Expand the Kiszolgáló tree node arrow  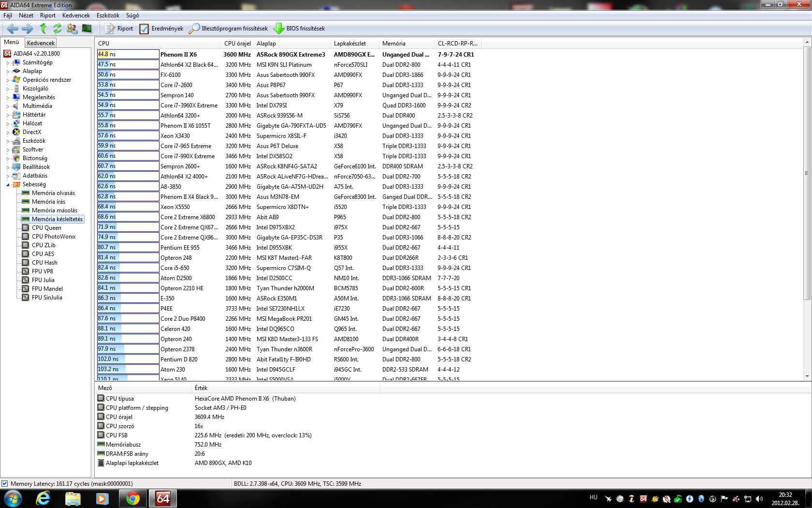pyautogui.click(x=8, y=89)
